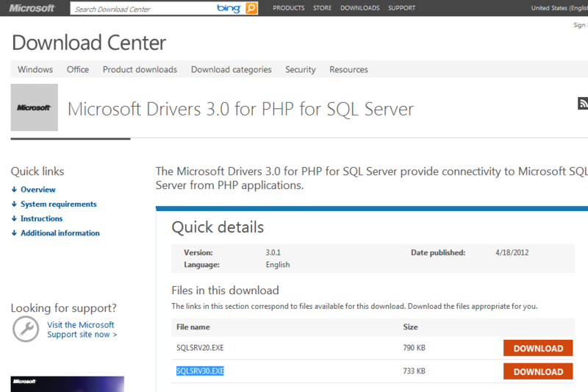
Task: Visit the Microsoft Support site link
Action: click(x=82, y=329)
